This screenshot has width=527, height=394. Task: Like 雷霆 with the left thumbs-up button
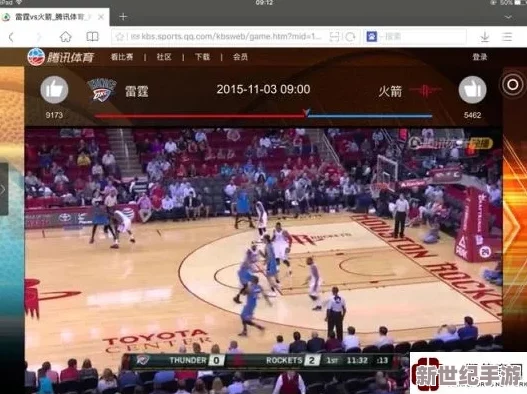pyautogui.click(x=54, y=90)
